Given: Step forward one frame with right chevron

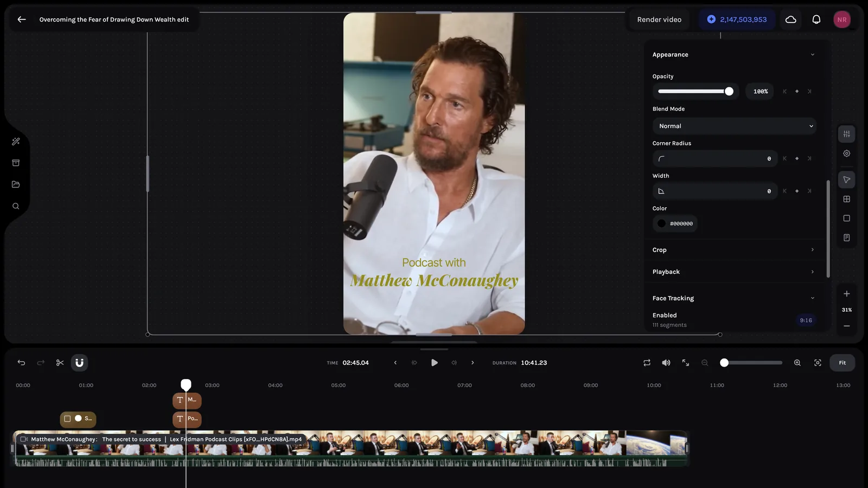Looking at the screenshot, I should tap(473, 363).
